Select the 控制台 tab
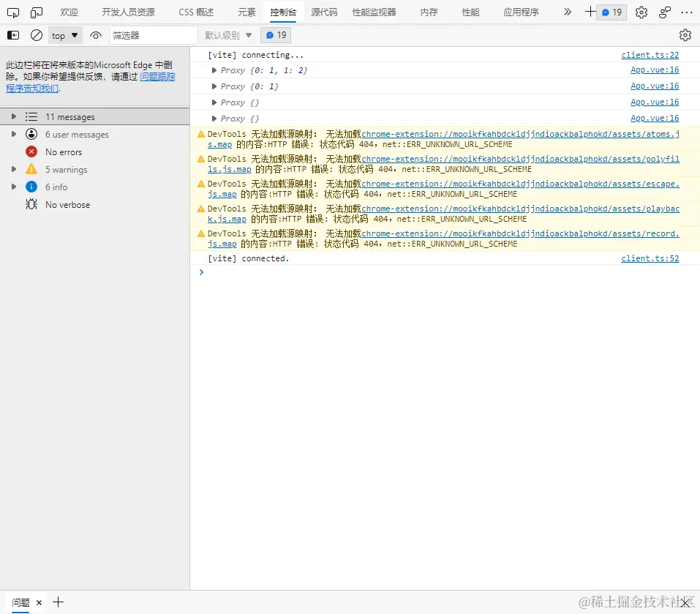 click(x=283, y=12)
